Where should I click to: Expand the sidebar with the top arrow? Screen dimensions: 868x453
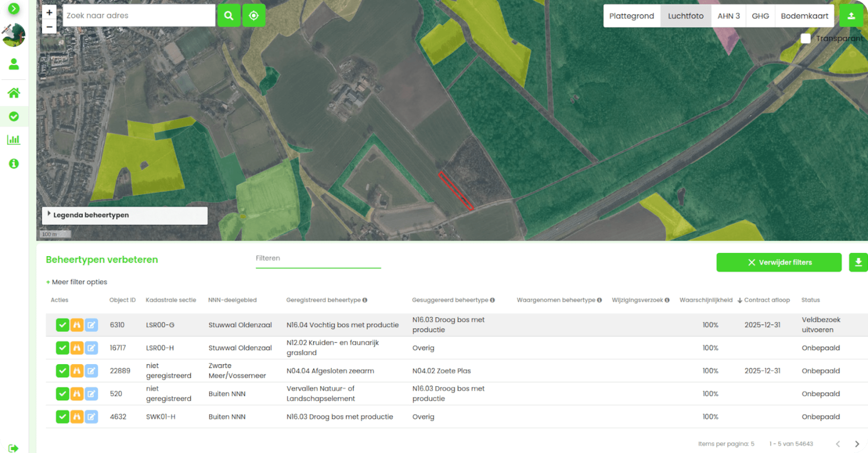[14, 8]
